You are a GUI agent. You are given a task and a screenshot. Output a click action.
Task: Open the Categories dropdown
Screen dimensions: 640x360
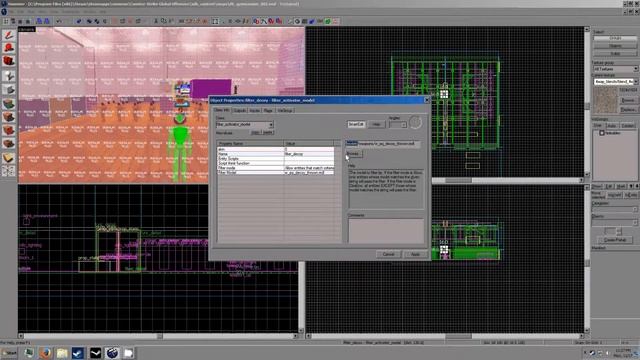click(x=614, y=209)
